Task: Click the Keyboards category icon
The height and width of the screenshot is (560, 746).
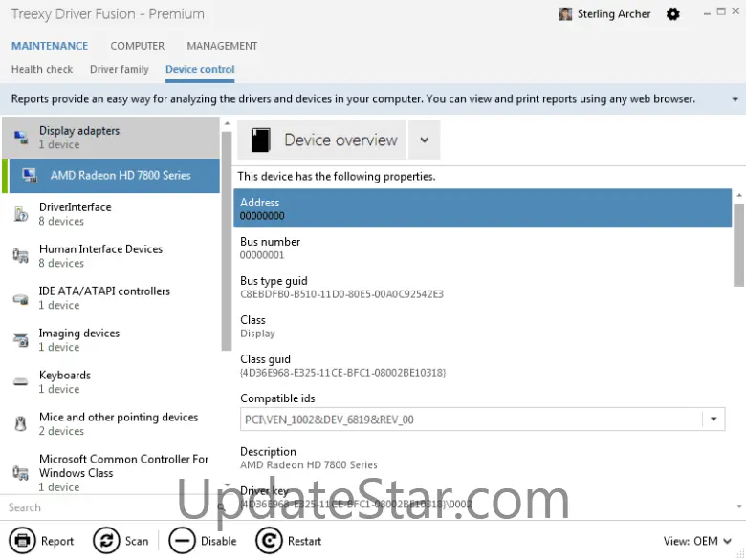Action: (x=20, y=381)
